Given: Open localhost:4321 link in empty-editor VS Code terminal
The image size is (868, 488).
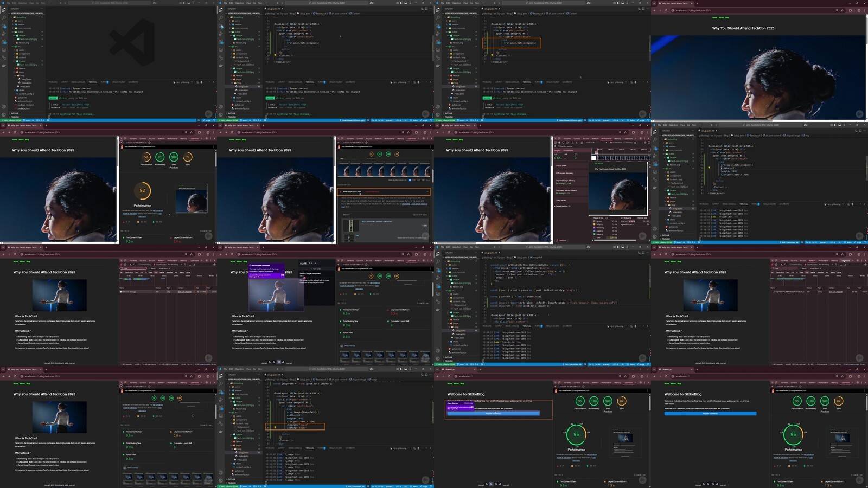Looking at the screenshot, I should pyautogui.click(x=76, y=105).
